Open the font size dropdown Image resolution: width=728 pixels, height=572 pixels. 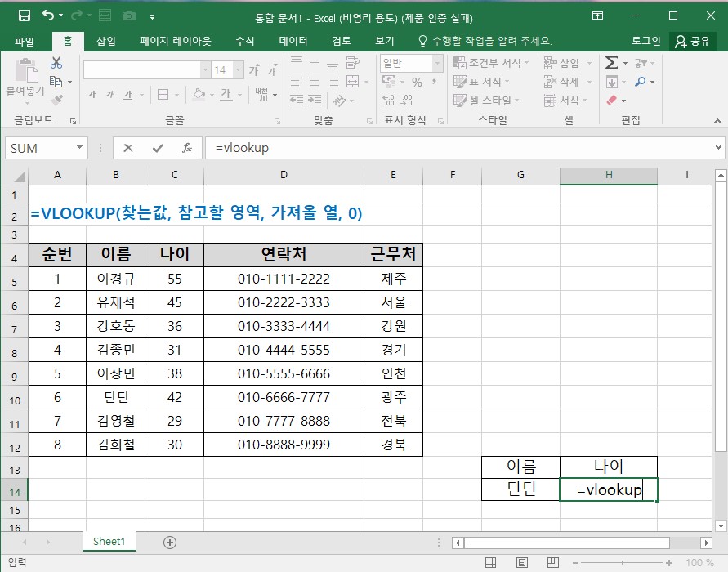click(x=239, y=70)
